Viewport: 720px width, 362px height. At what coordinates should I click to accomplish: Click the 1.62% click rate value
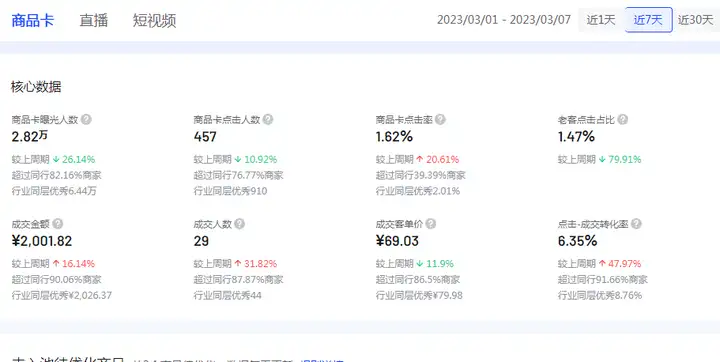(x=394, y=137)
